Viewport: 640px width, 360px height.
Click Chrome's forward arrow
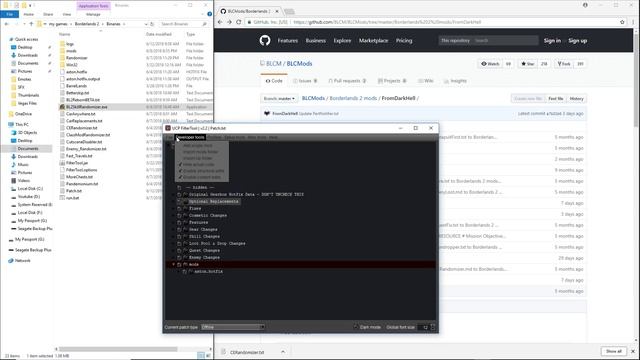point(229,22)
